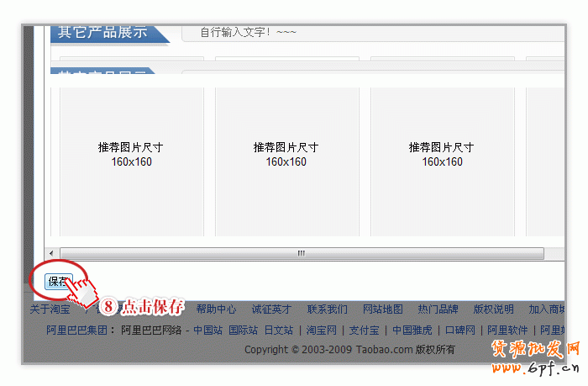Screen dimensions: 588x386
Task: Open the 淘宝网 link in footer
Action: coord(321,330)
